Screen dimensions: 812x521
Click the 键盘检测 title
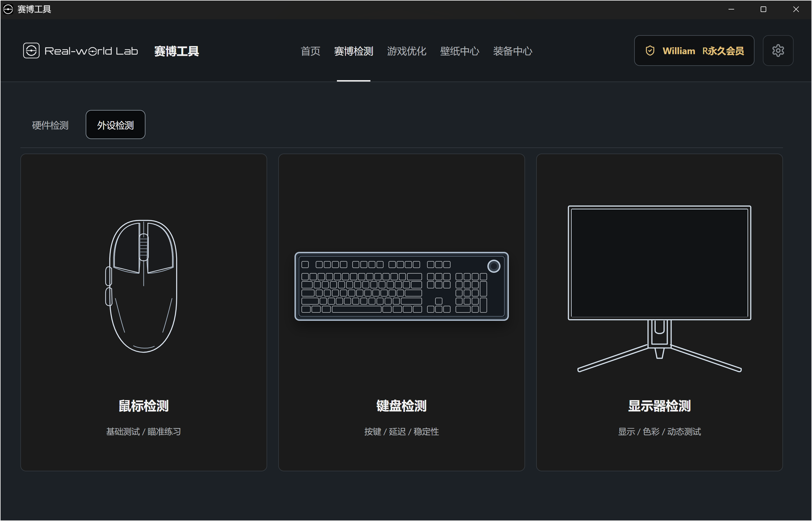401,406
